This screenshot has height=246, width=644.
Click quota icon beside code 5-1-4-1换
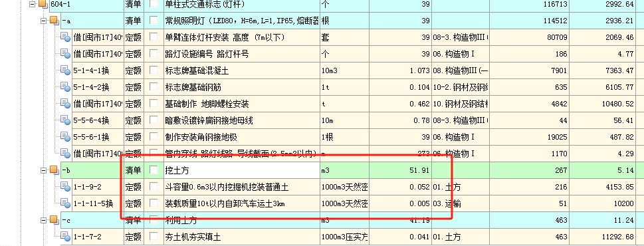coord(66,70)
